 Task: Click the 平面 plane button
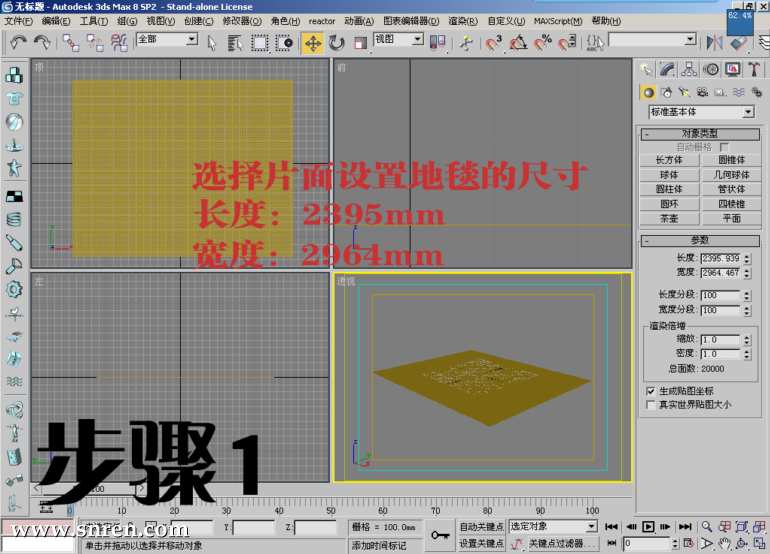[731, 219]
